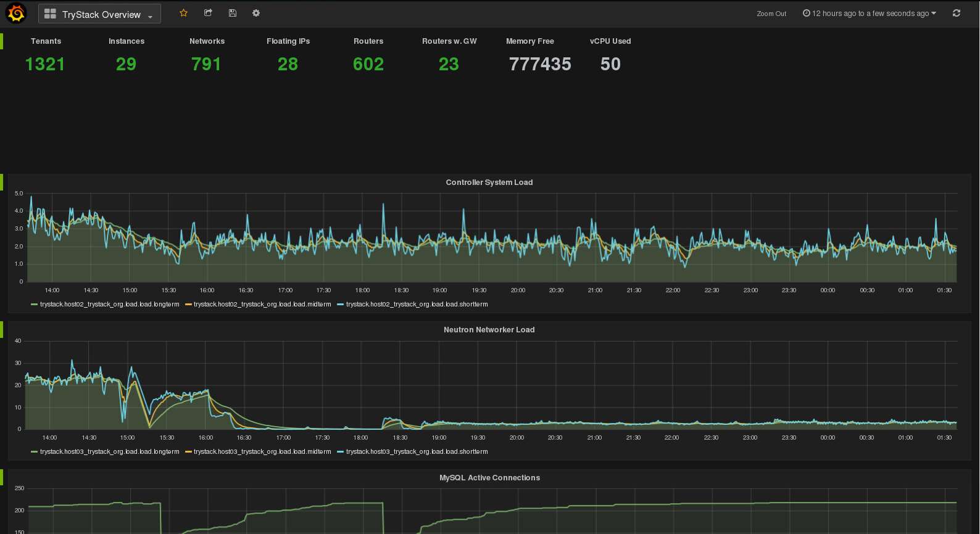Open the time range picker dropdown
980x534 pixels.
[870, 14]
